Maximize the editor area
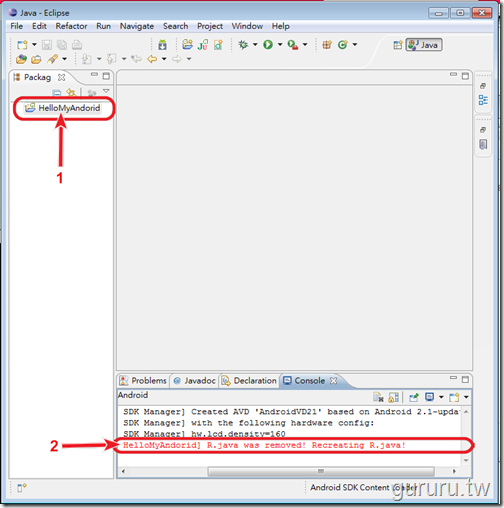Screen dimensions: 504x508 pos(465,76)
